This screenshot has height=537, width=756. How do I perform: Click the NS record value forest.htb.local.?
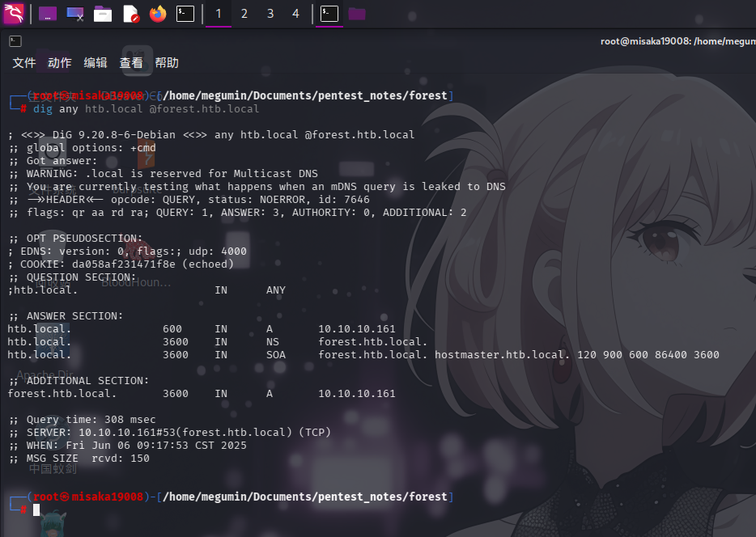(372, 342)
